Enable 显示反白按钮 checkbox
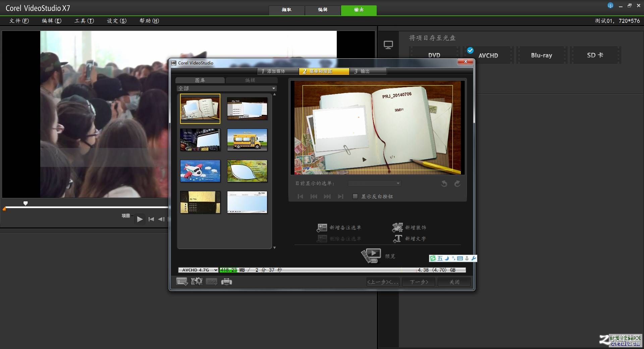Screen dimensions: 644x349 coord(355,196)
